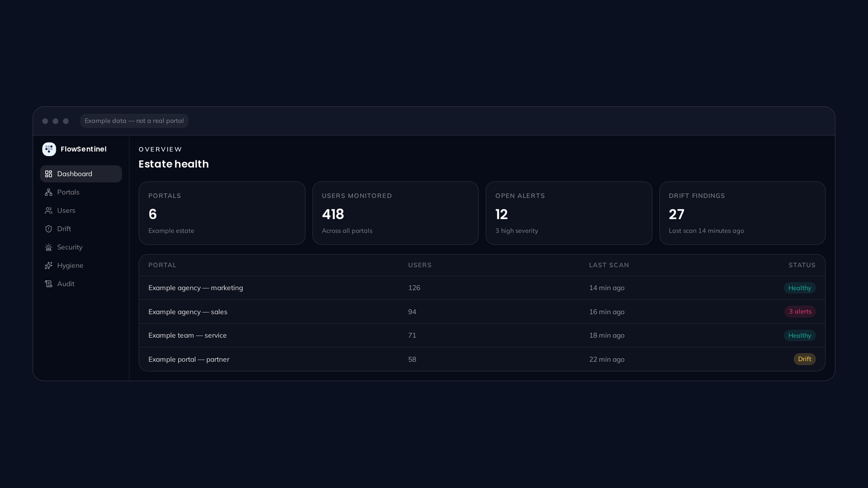
Task: Open 'Example portal — partner' row
Action: click(482, 359)
